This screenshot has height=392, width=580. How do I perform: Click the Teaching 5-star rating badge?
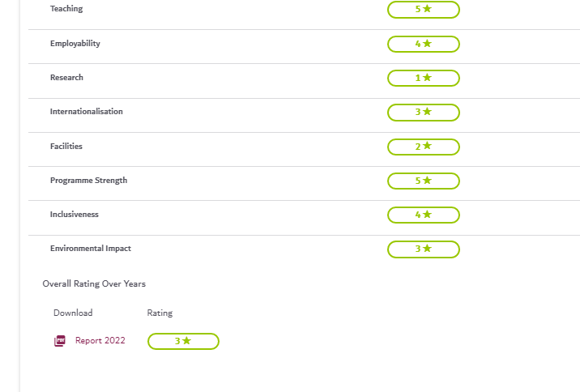[x=423, y=10]
